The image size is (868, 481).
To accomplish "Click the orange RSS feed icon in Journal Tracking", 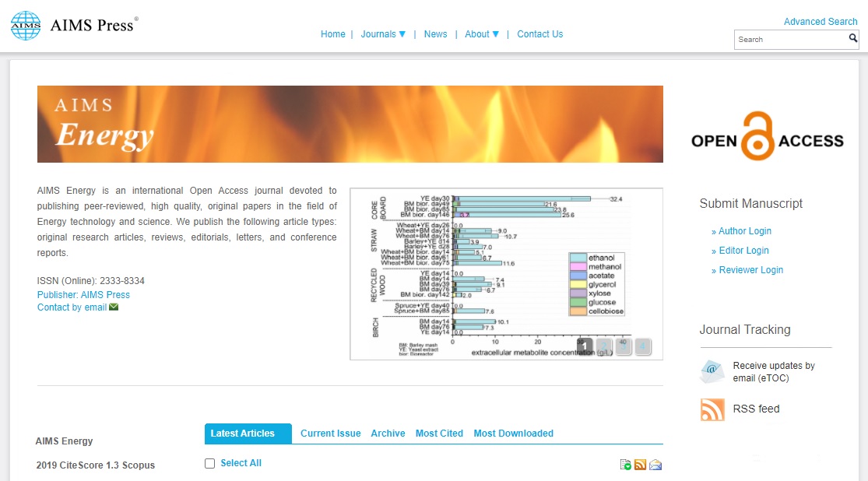I will point(712,409).
